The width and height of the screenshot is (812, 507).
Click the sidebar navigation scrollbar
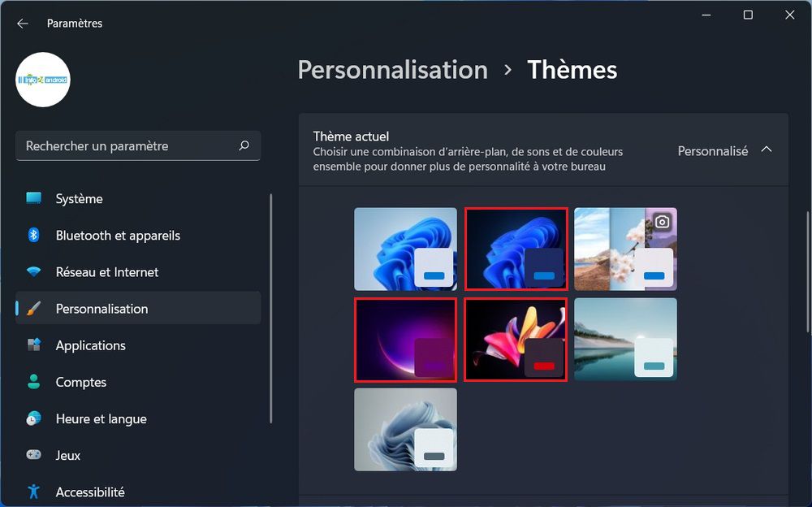(271, 309)
